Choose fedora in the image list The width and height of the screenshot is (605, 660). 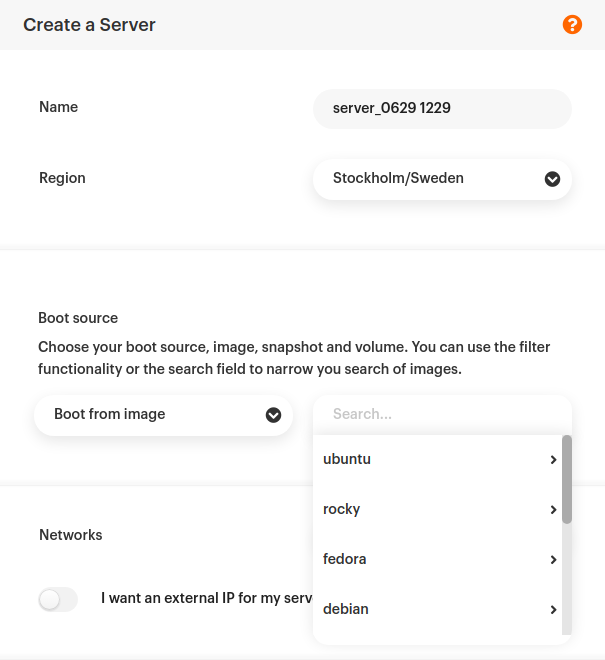[x=345, y=559]
